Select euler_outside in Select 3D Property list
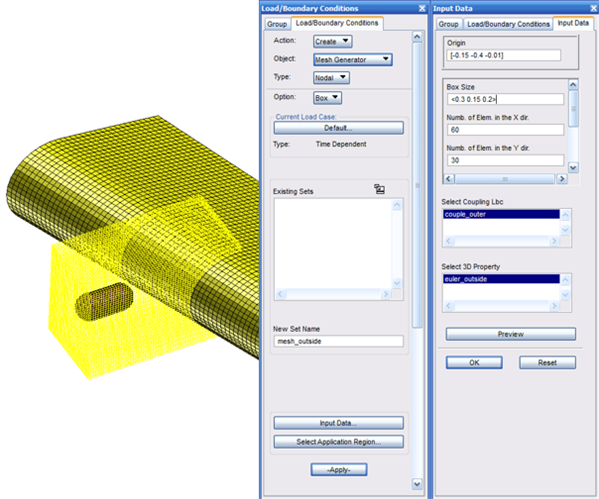The width and height of the screenshot is (599, 499). [502, 279]
